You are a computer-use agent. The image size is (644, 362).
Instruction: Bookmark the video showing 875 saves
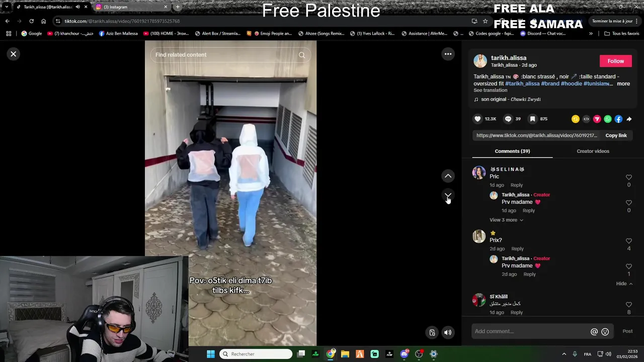pyautogui.click(x=532, y=119)
